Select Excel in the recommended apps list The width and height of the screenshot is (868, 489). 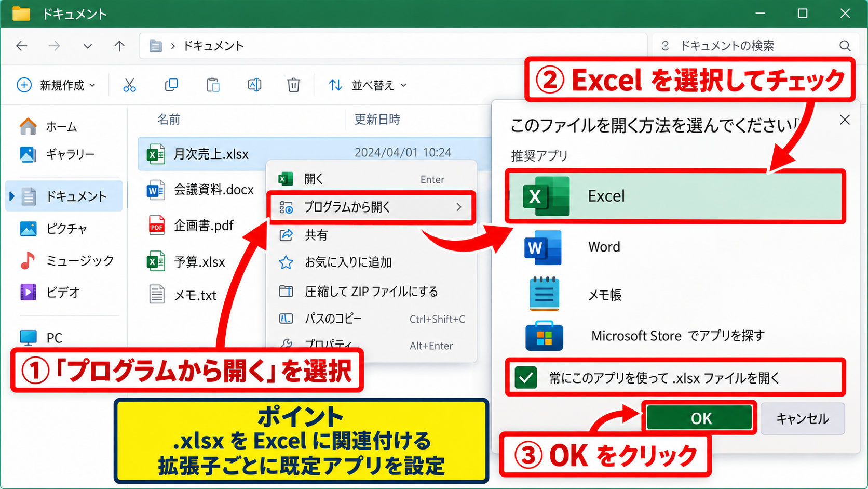[675, 196]
